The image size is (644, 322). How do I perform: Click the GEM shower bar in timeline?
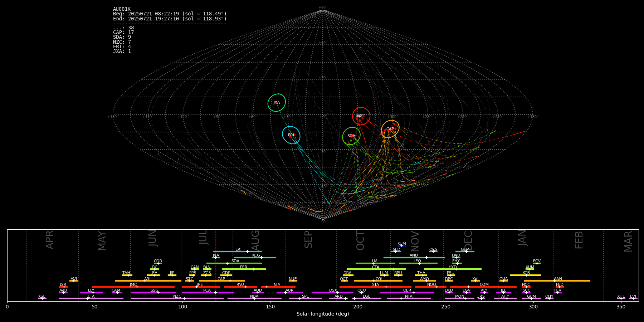click(465, 252)
